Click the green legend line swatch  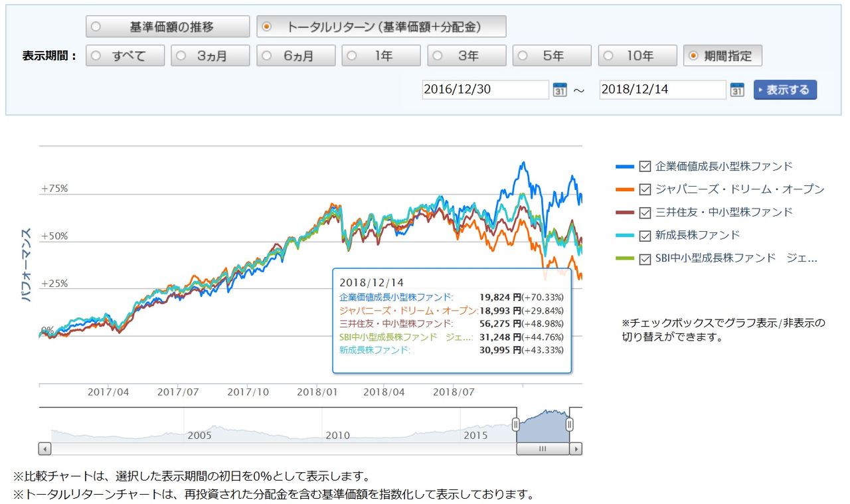click(625, 259)
